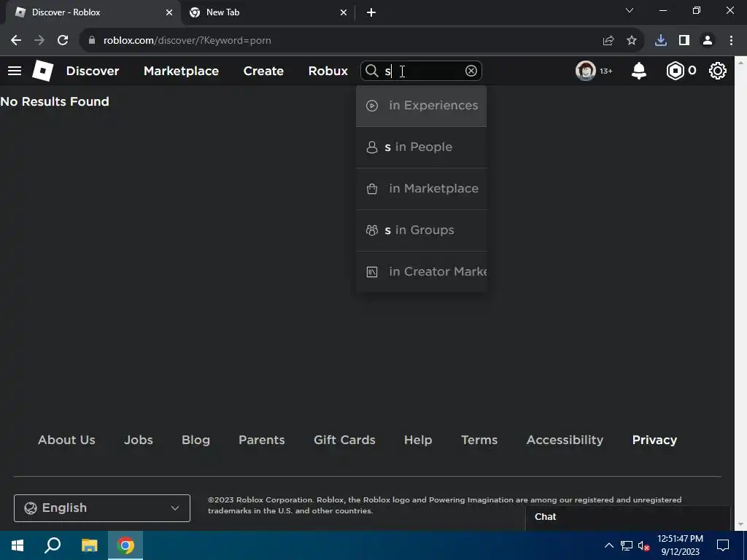Screen dimensions: 747x560
Task: Open the About Us footer link
Action: 66,440
